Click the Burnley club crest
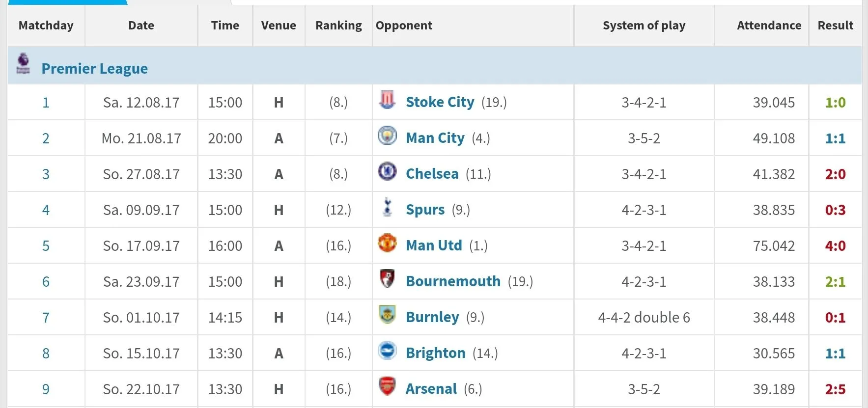This screenshot has height=408, width=868. tap(387, 314)
